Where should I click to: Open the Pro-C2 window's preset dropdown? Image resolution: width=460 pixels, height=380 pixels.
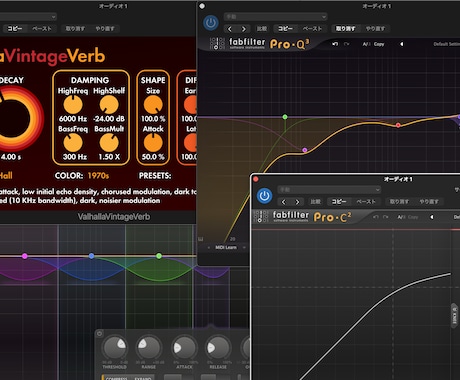[329, 190]
